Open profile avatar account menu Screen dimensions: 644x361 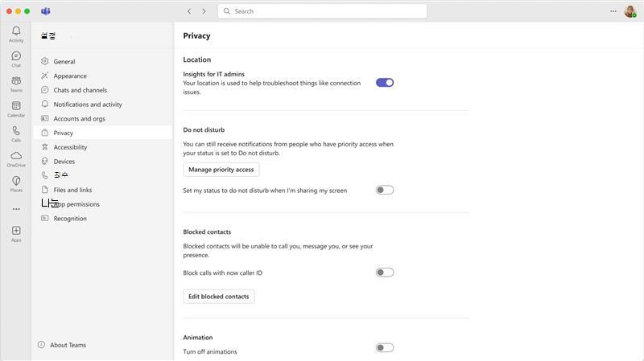click(x=630, y=11)
